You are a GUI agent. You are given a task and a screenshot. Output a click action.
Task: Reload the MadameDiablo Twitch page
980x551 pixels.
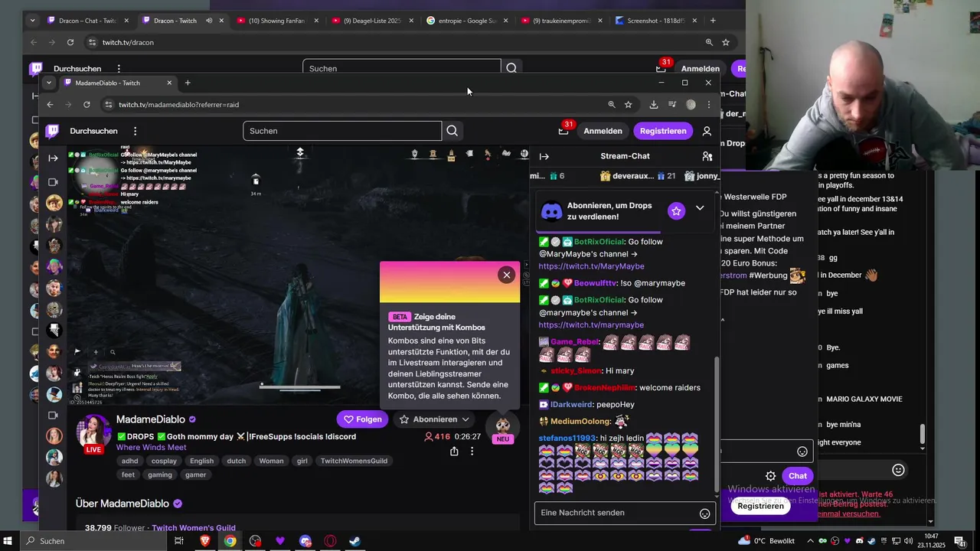tap(87, 104)
